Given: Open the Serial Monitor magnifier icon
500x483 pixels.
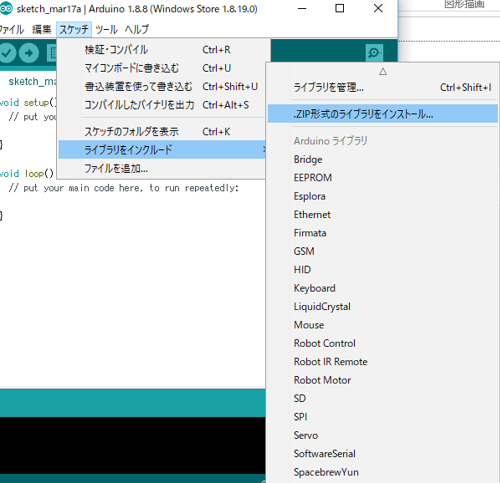Looking at the screenshot, I should pos(374,53).
